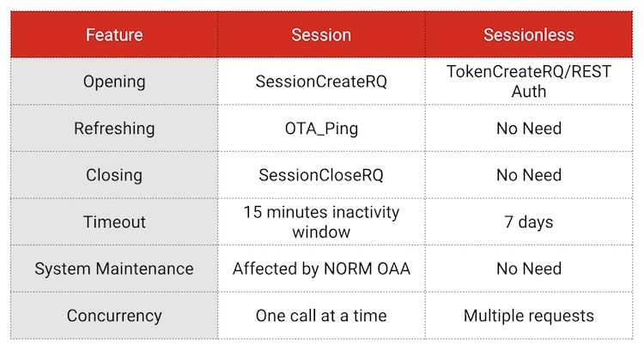Select the Session column header
644x351 pixels.
click(x=321, y=35)
